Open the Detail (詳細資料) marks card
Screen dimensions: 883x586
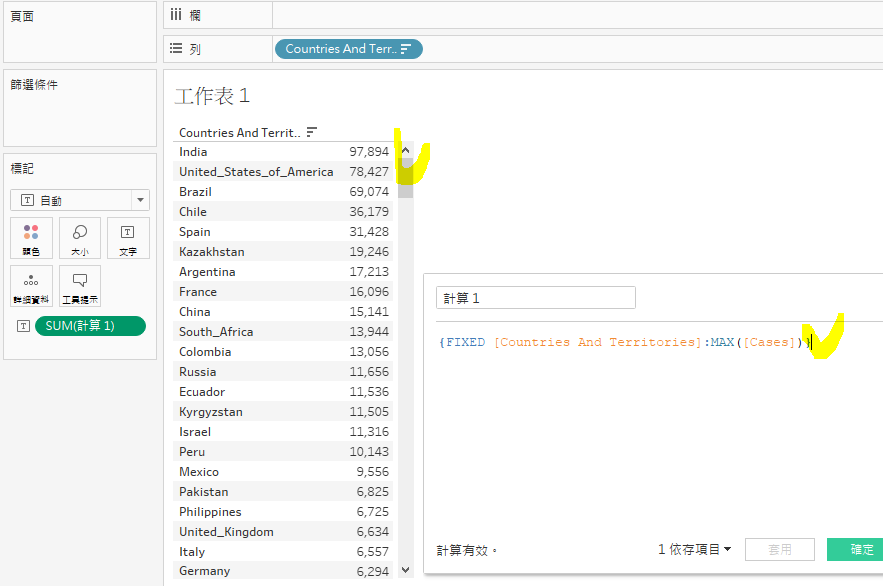coord(32,286)
